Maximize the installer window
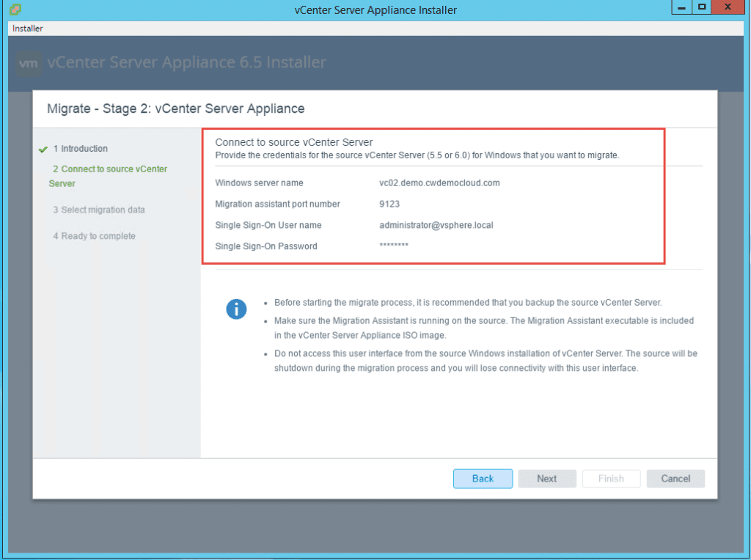Image resolution: width=751 pixels, height=560 pixels. [x=702, y=7]
